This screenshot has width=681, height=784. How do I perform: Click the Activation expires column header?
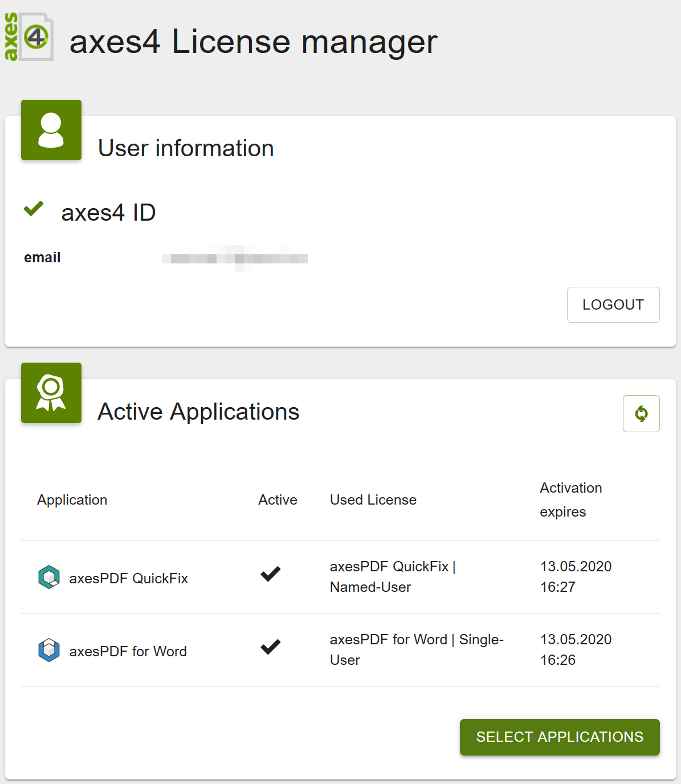pos(571,500)
